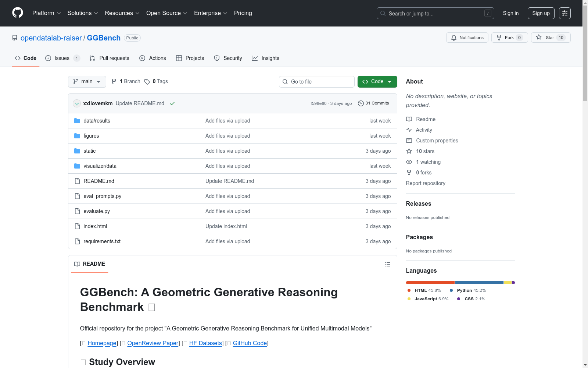
Task: Open the Issues tab
Action: (x=62, y=58)
